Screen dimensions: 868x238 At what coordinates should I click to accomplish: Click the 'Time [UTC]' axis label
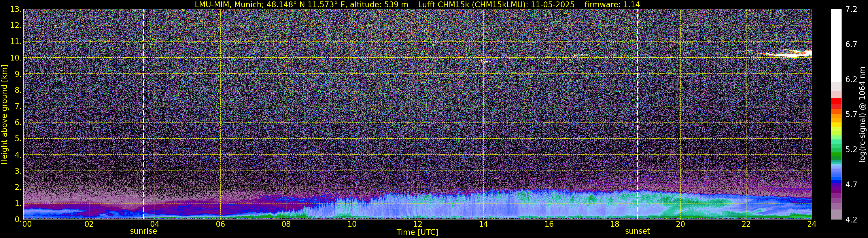coord(417,232)
